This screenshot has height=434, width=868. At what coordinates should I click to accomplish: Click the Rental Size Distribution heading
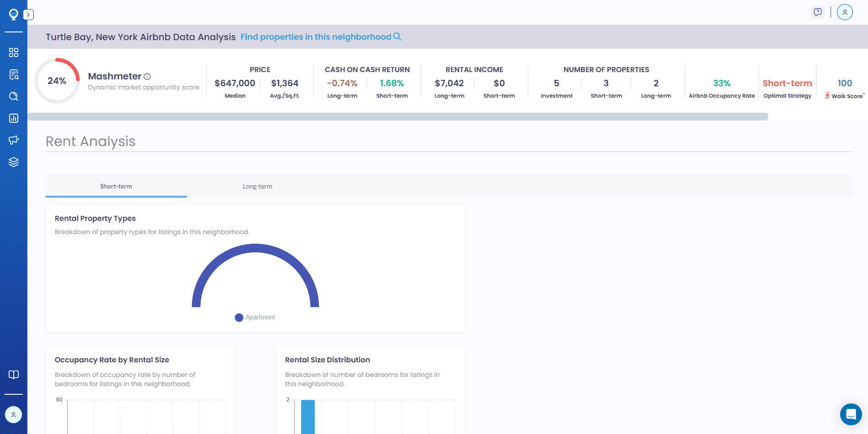pyautogui.click(x=327, y=360)
